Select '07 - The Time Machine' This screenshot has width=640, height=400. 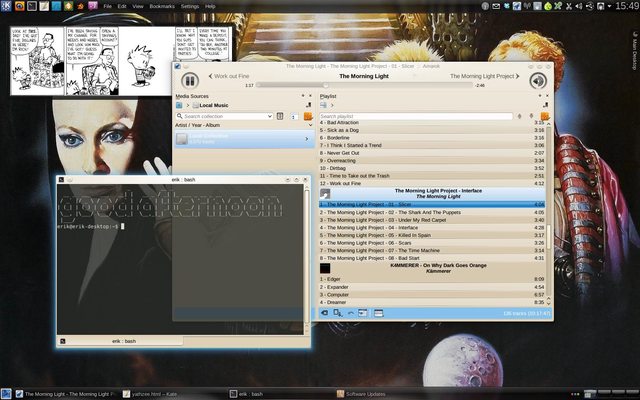pos(432,251)
